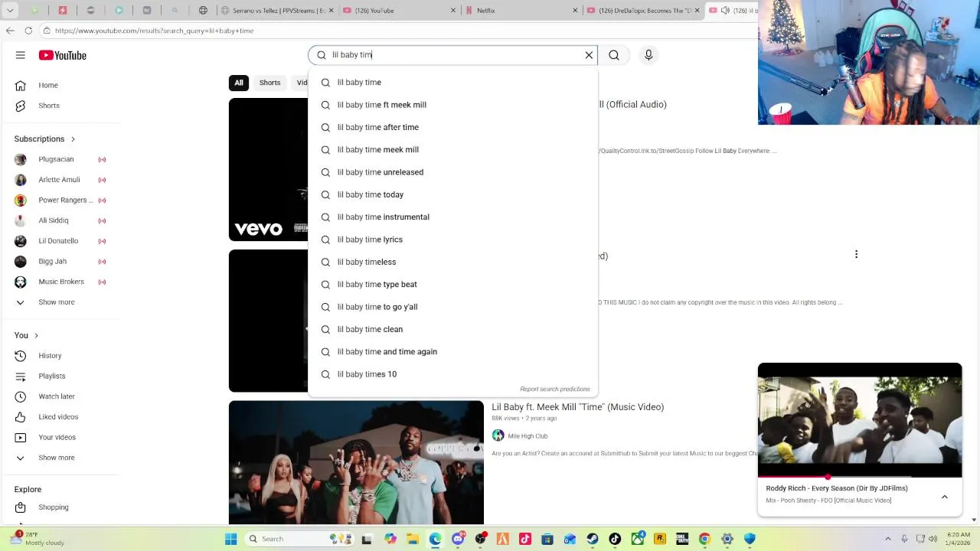Screen dimensions: 980x551
Task: Pick suggestion "lil baby times 10"
Action: (452, 374)
